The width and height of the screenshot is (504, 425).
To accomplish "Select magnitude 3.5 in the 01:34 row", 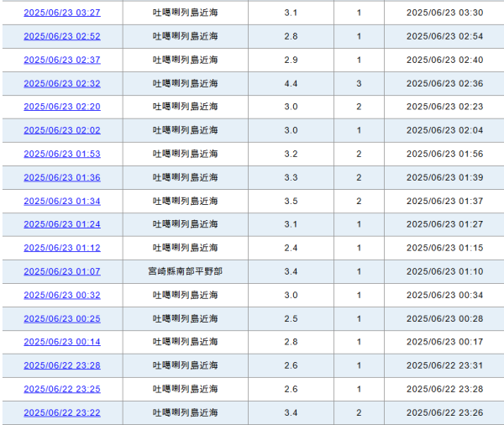I will [291, 201].
